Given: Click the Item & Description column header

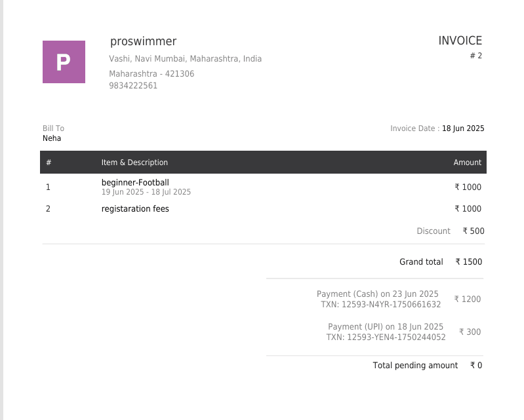Looking at the screenshot, I should click(134, 162).
